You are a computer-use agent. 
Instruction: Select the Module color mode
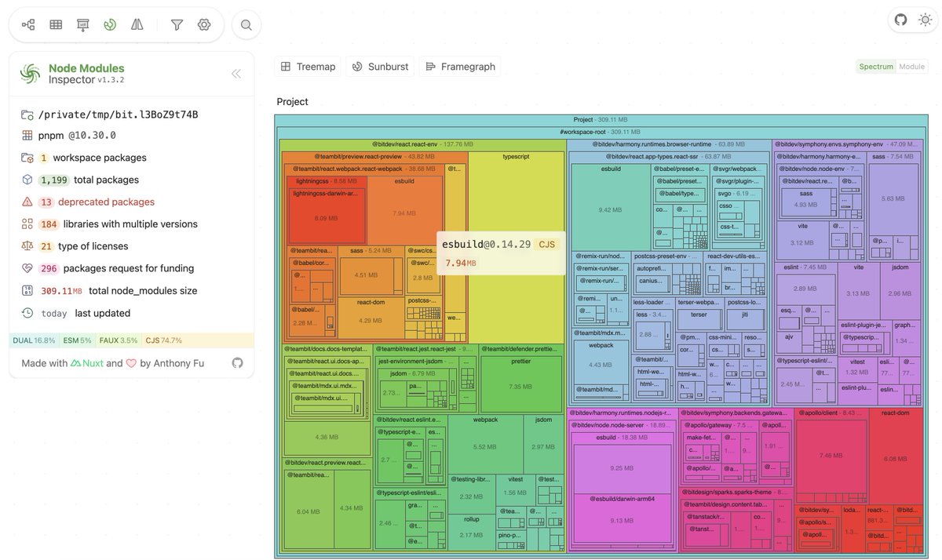coord(911,67)
